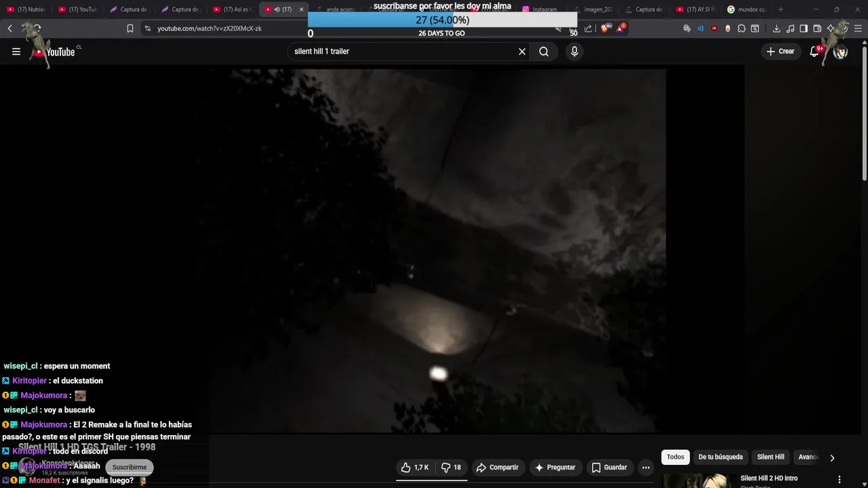Viewport: 868px width, 488px height.
Task: Click the subscriber goal progress bar overlay
Action: 442,20
